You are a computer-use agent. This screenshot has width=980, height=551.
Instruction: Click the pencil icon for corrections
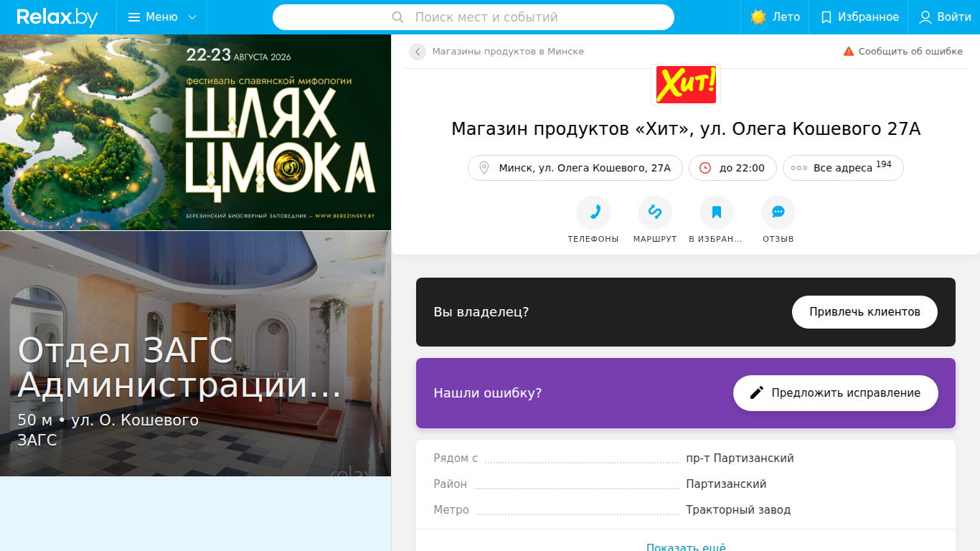tap(757, 393)
